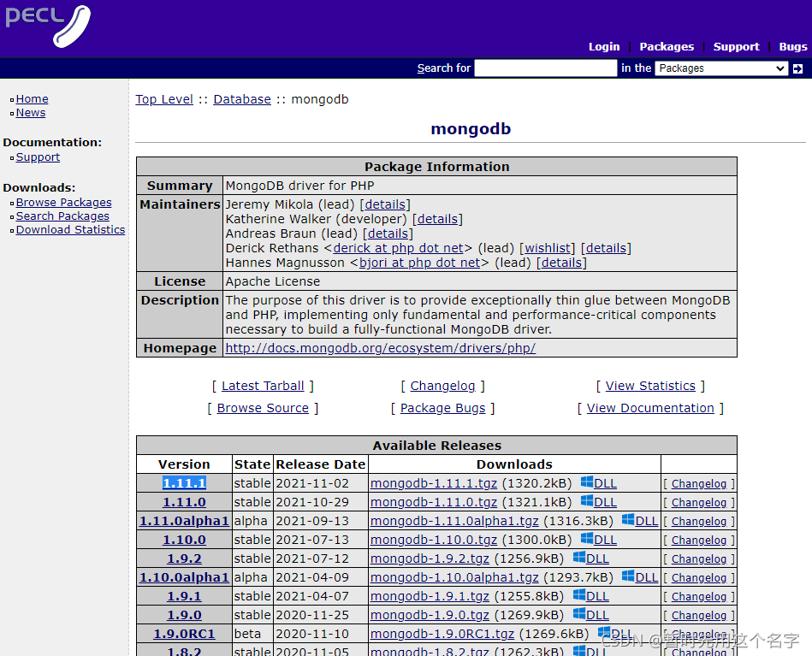Image resolution: width=812 pixels, height=656 pixels.
Task: Open Windows DLL icon for mongodb-1.9.2
Action: [x=579, y=557]
